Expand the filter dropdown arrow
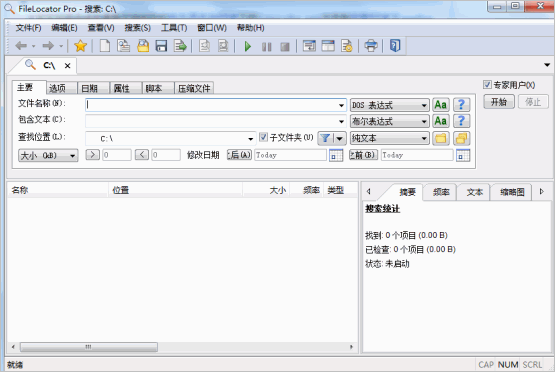This screenshot has width=555, height=372. tap(339, 138)
